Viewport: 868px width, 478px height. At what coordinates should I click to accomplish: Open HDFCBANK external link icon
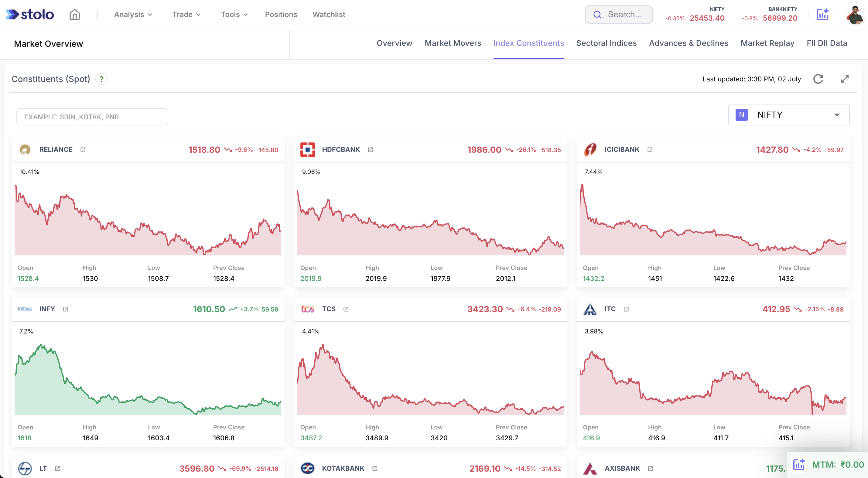(370, 149)
